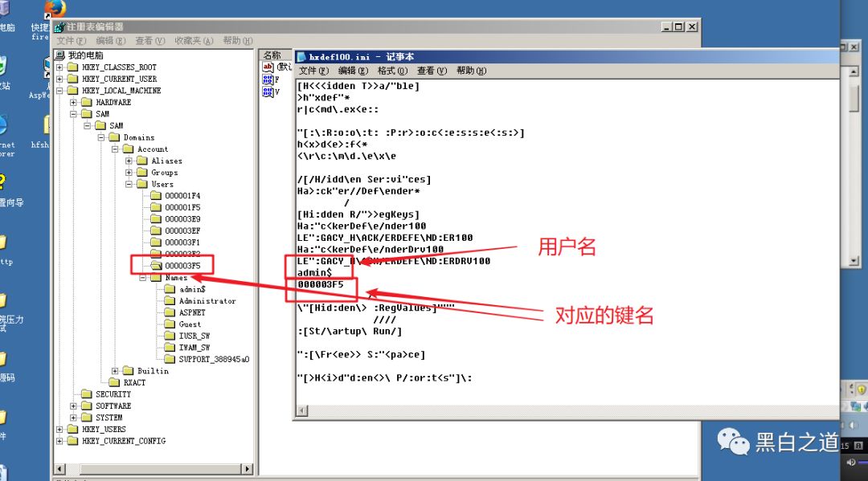Collapse the HKEY_LOCAL_MACHINE node
Image resolution: width=868 pixels, height=481 pixels.
pyautogui.click(x=59, y=91)
